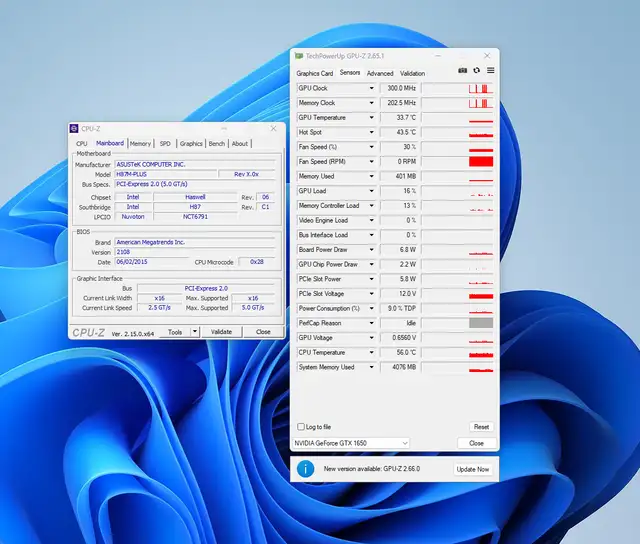Screen dimensions: 640x544
Task: Click the GPU-Z Close button
Action: (476, 443)
